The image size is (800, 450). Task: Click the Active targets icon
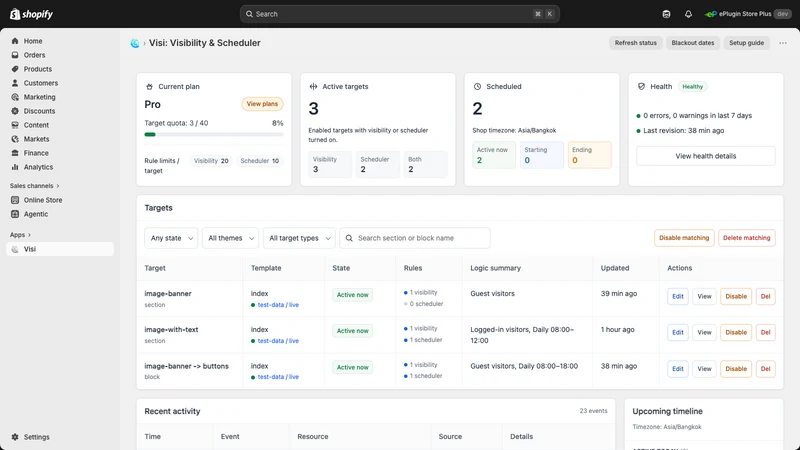[313, 87]
